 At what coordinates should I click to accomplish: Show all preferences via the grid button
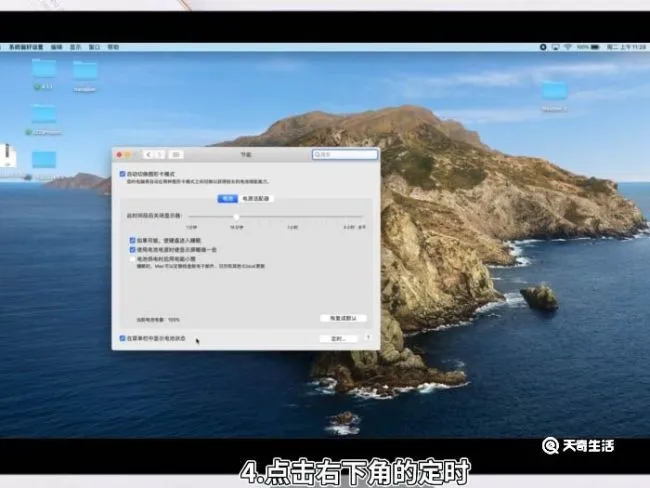point(176,155)
